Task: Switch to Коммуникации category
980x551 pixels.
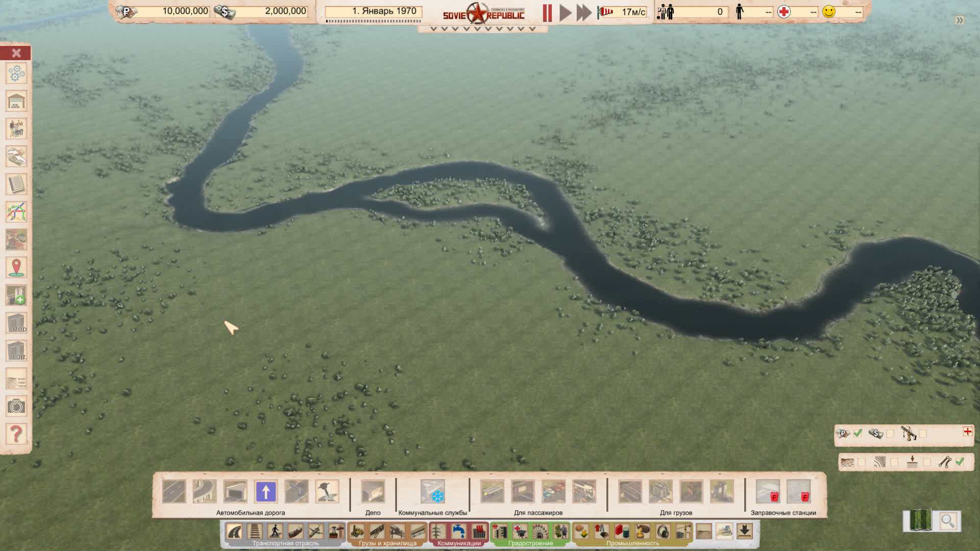Action: [x=459, y=543]
